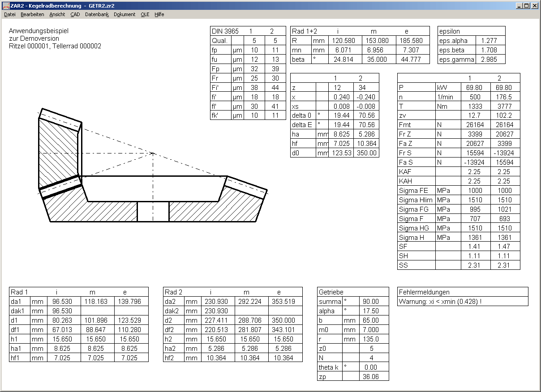
Task: Select the eps.gamma value 2.985
Action: click(490, 60)
